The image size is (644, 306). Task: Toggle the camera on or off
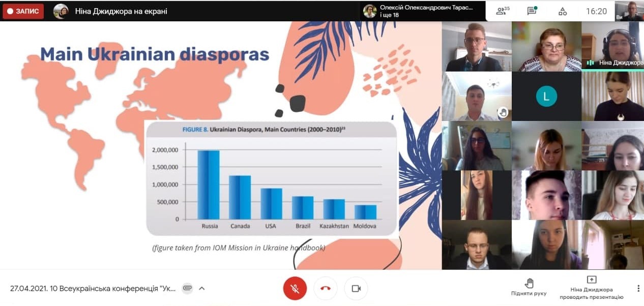coord(356,288)
